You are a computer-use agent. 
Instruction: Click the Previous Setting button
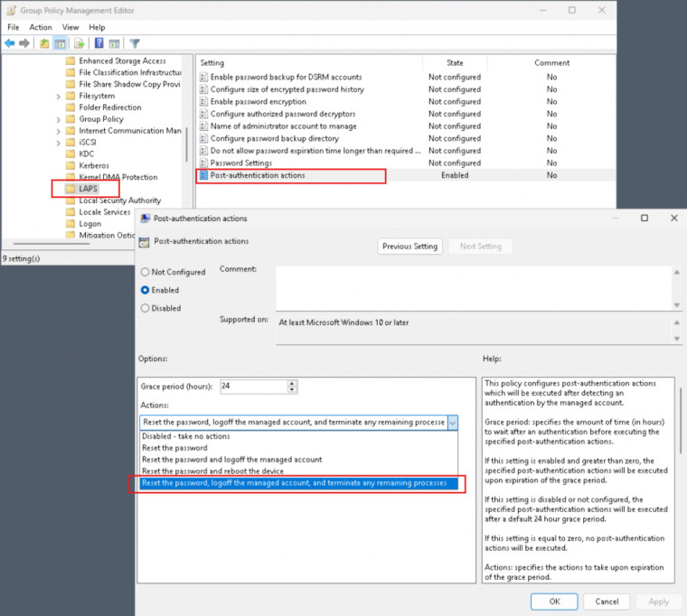pos(409,246)
